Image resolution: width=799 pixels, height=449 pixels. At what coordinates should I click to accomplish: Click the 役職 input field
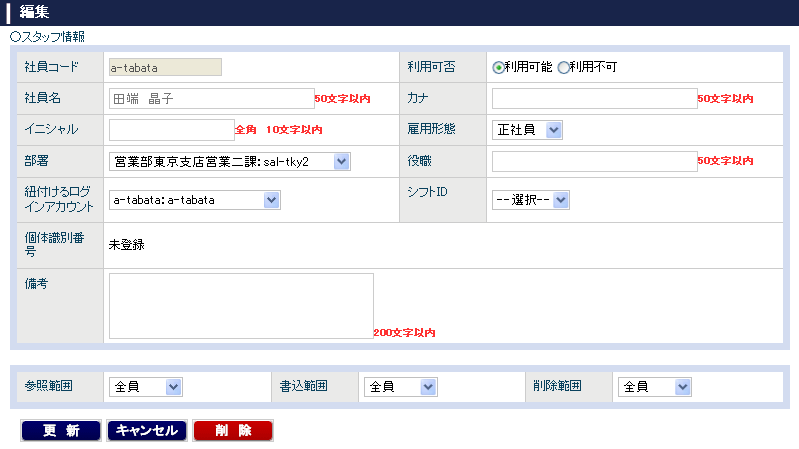tap(595, 161)
